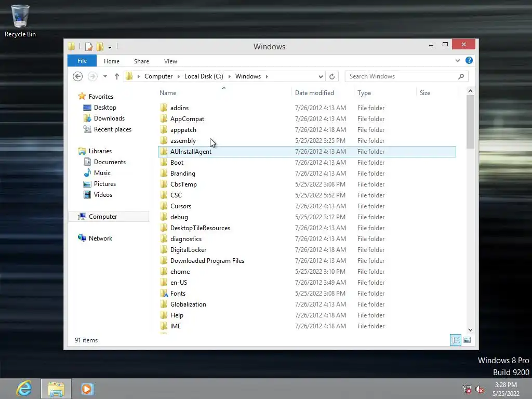Select the Globalization folder icon
532x399 pixels.
(x=164, y=304)
